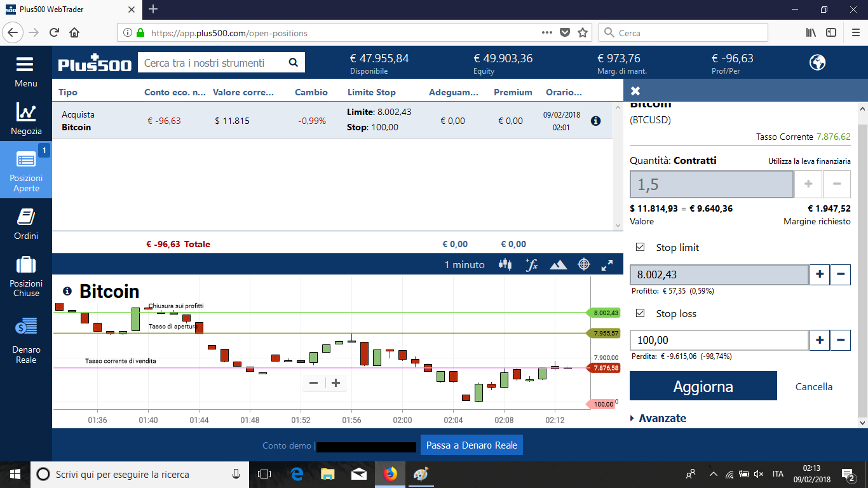Open File Explorer from taskbar
Screen dimensions: 868x488
click(327, 474)
